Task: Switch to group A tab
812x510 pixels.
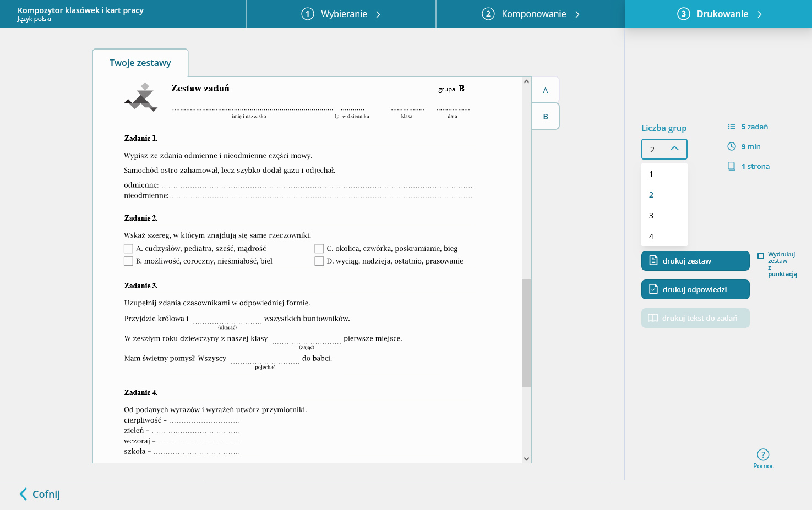Action: point(546,90)
